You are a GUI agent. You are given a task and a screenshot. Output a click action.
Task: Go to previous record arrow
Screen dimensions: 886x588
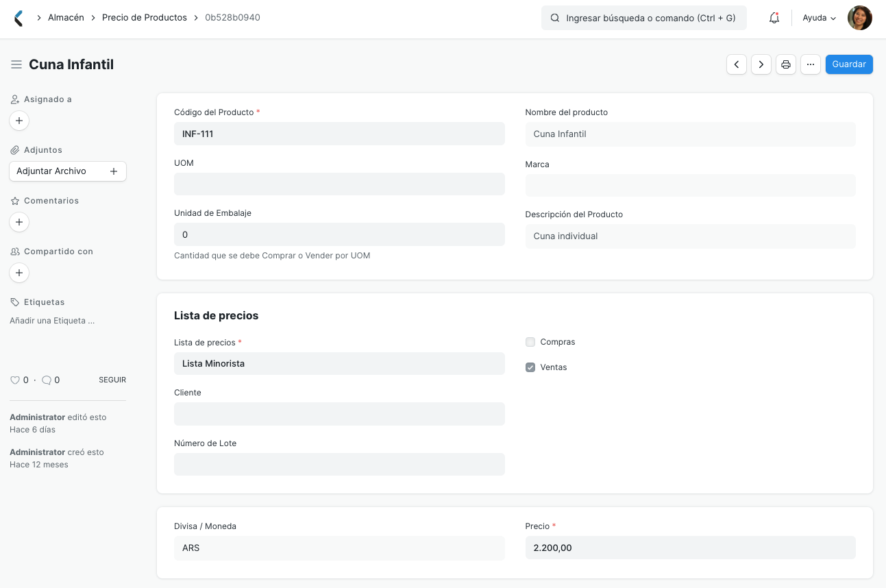tap(737, 64)
